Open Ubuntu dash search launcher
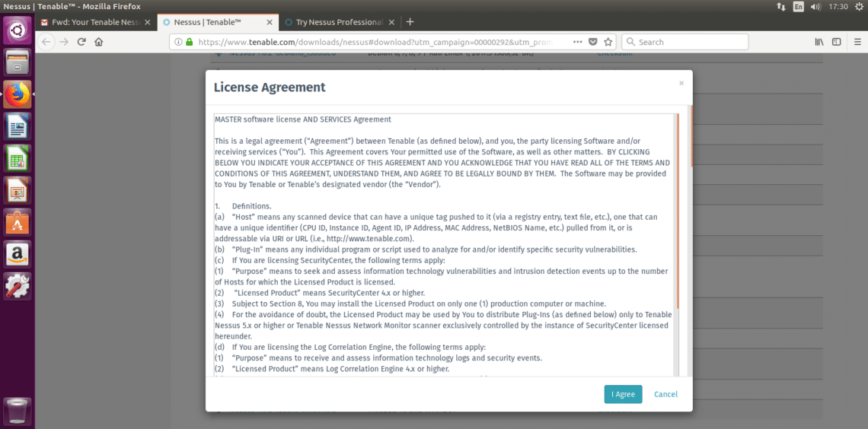The width and height of the screenshot is (868, 429). 18,30
